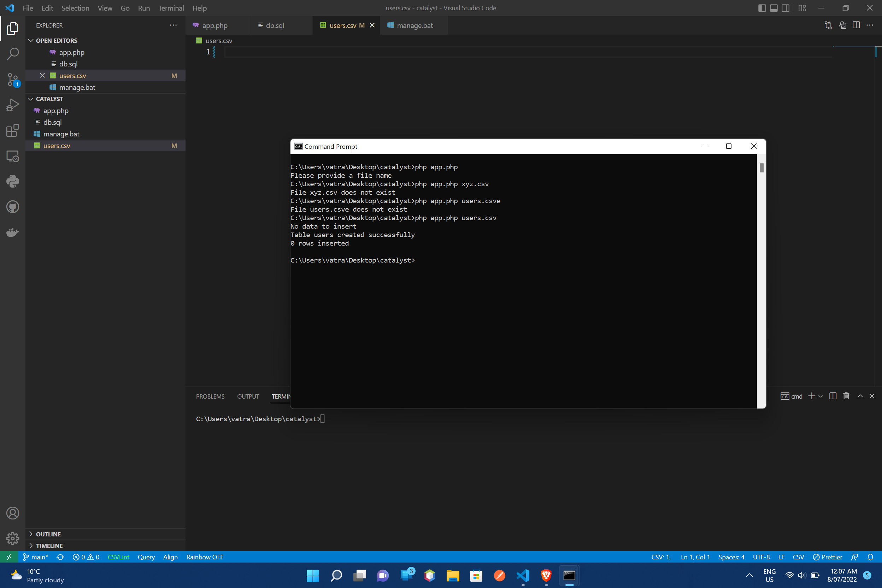The width and height of the screenshot is (882, 588).
Task: Open the Docker view
Action: pyautogui.click(x=12, y=232)
